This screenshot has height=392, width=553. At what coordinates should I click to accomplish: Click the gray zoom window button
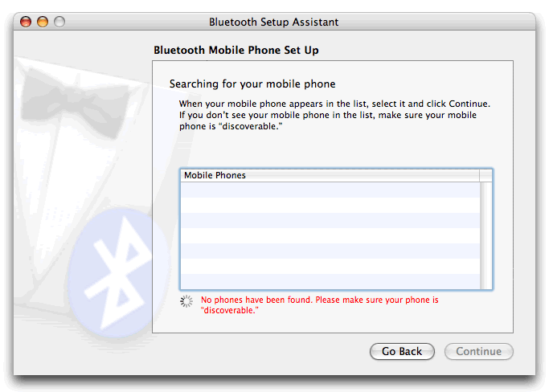59,22
